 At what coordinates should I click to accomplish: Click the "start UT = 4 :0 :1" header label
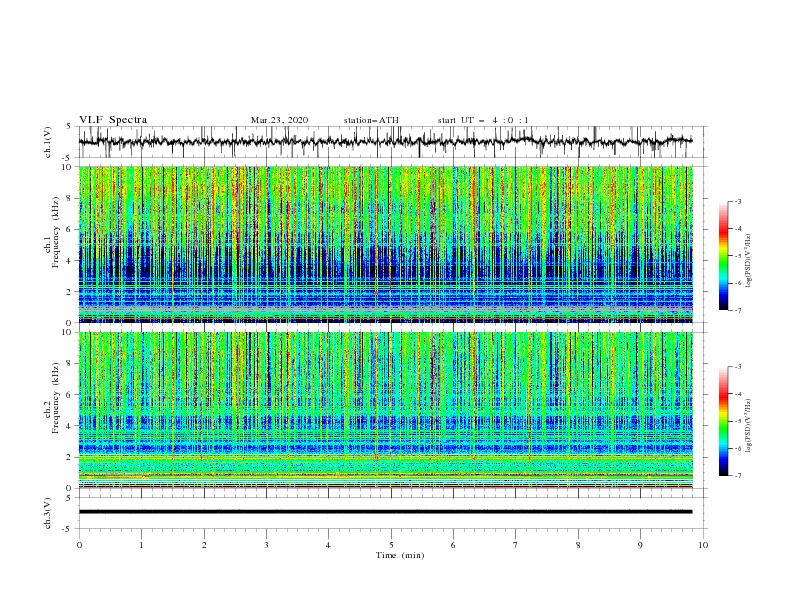pyautogui.click(x=483, y=120)
